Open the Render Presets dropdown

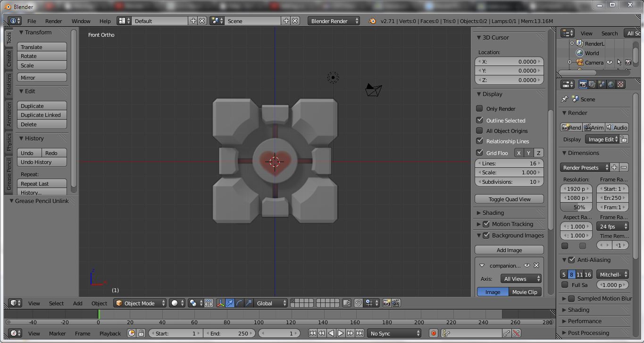point(585,167)
